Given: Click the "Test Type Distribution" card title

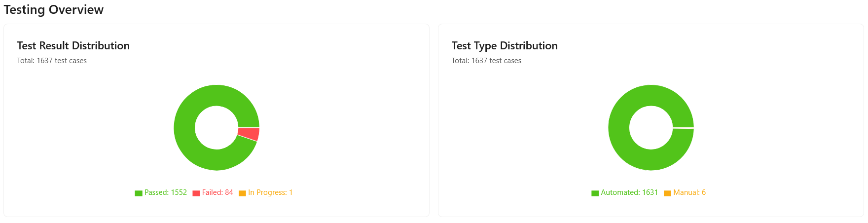Looking at the screenshot, I should click(505, 45).
